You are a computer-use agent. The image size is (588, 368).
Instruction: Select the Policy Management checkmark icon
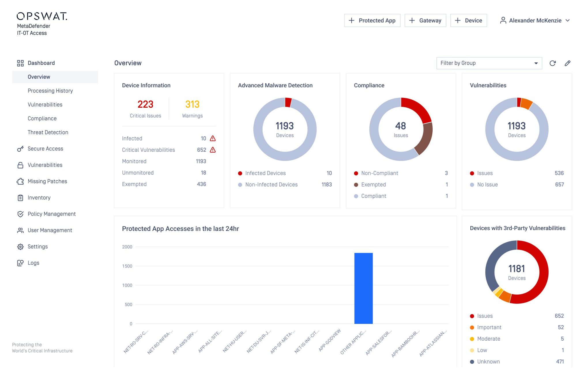click(20, 214)
